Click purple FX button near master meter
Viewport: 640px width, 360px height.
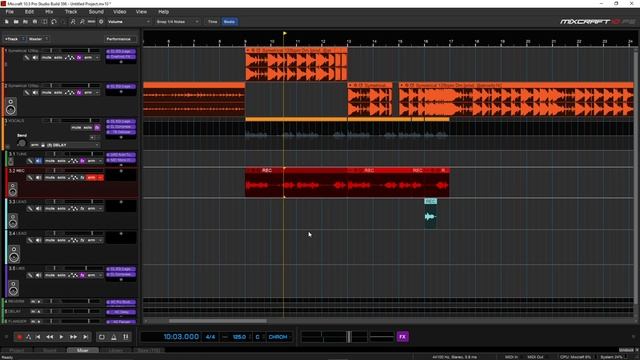pyautogui.click(x=402, y=337)
